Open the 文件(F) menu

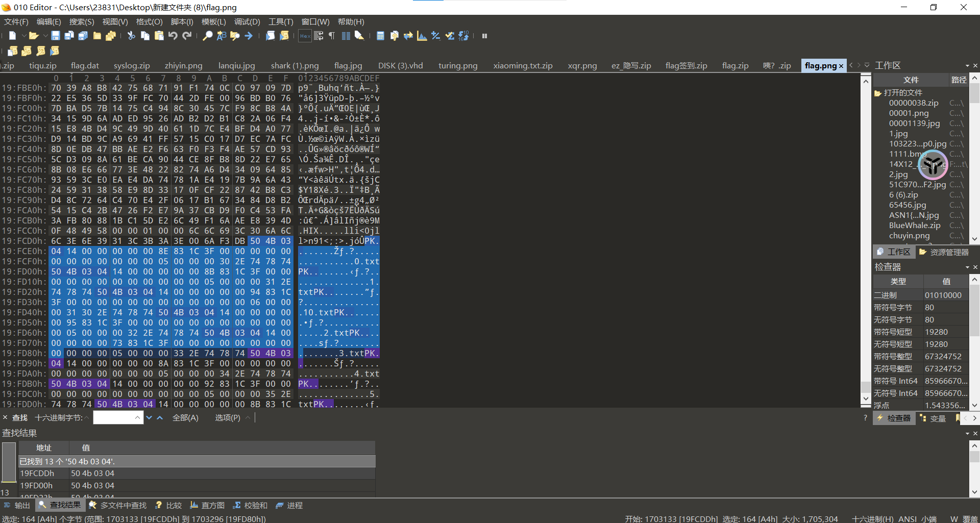click(x=16, y=22)
